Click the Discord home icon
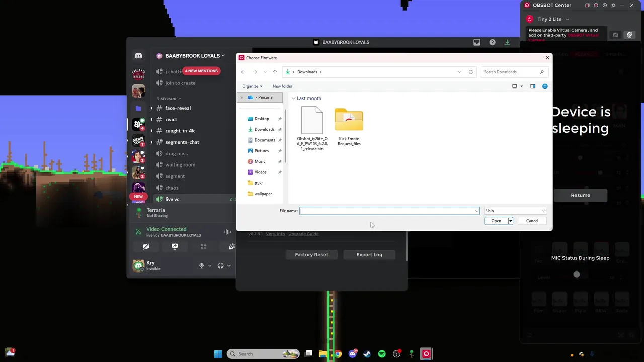The height and width of the screenshot is (362, 644). click(138, 56)
